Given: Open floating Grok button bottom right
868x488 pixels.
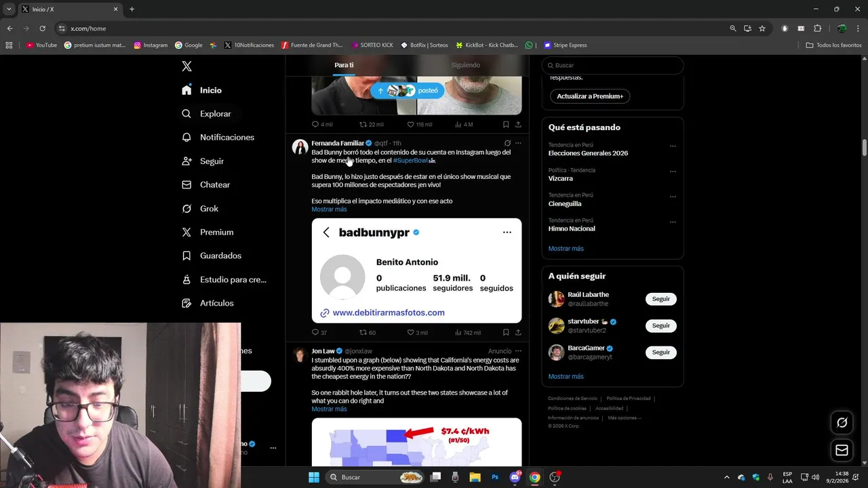Looking at the screenshot, I should click(x=842, y=422).
